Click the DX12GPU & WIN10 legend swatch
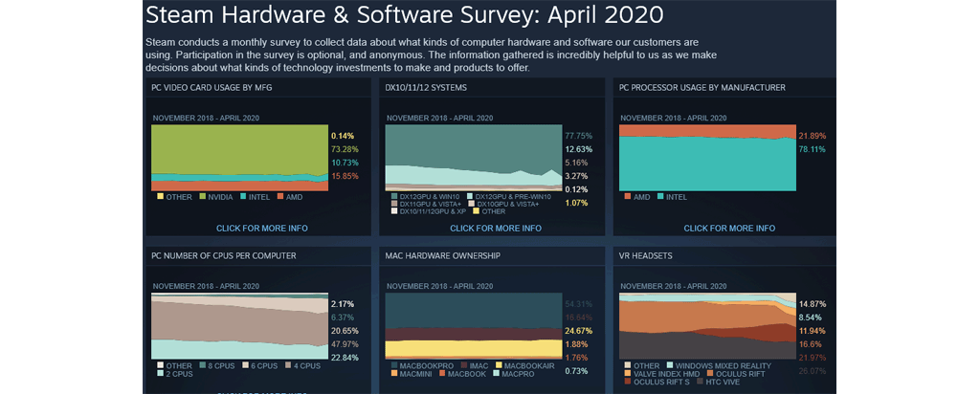Image resolution: width=980 pixels, height=394 pixels. (x=393, y=197)
